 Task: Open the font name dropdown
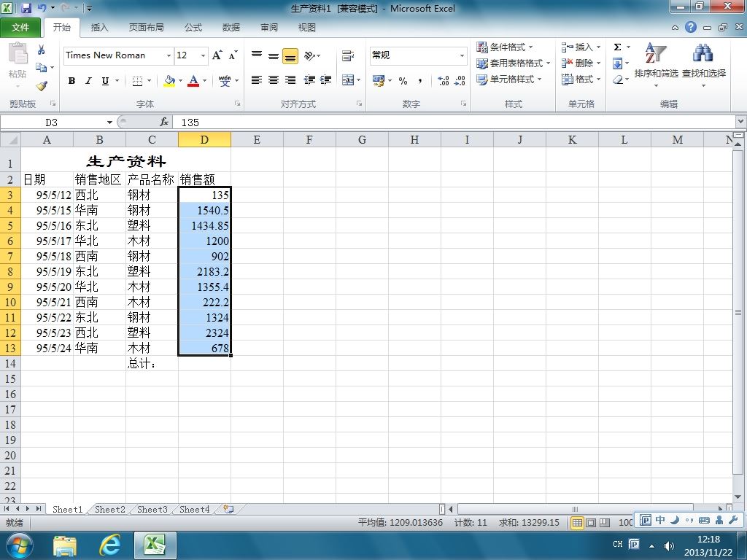tap(169, 55)
